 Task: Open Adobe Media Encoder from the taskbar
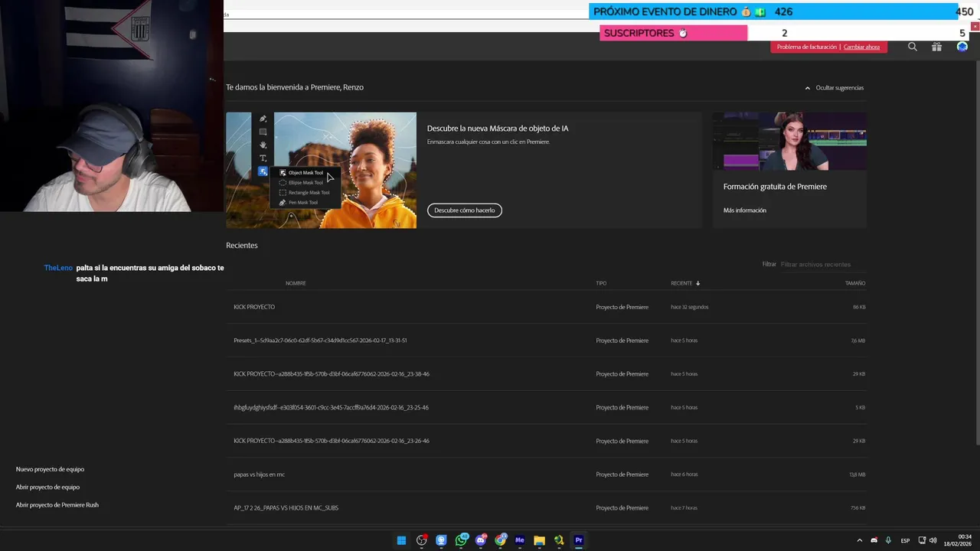(520, 540)
